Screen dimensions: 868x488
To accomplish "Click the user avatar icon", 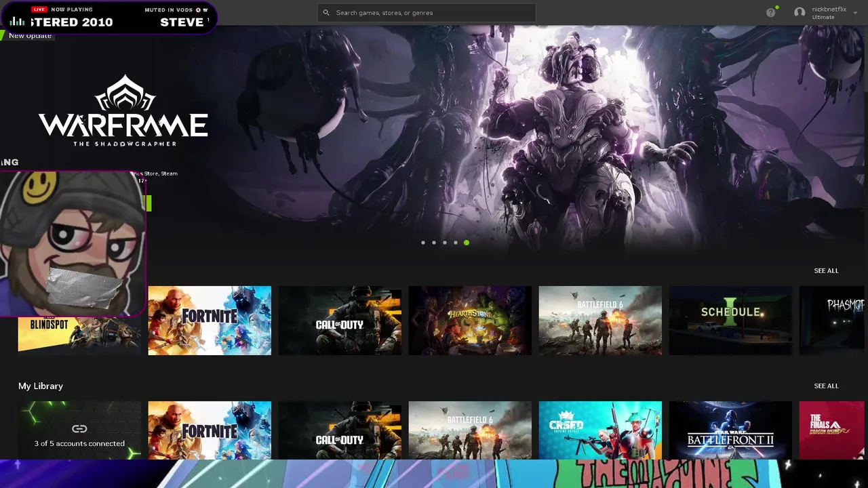I will tap(800, 13).
